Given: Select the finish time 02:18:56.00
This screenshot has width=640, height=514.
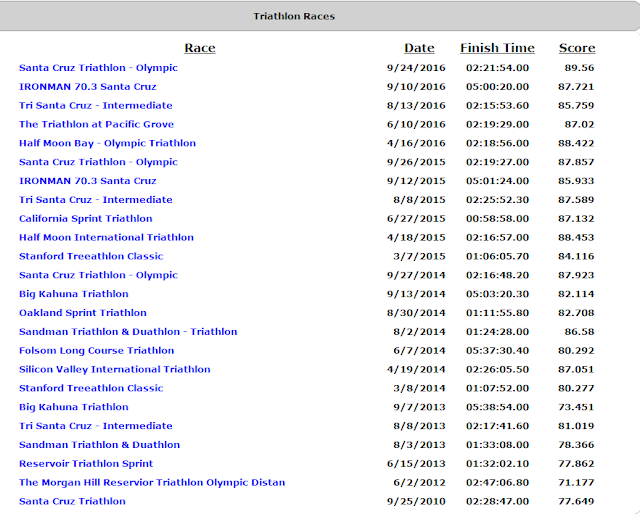Looking at the screenshot, I should (x=497, y=143).
